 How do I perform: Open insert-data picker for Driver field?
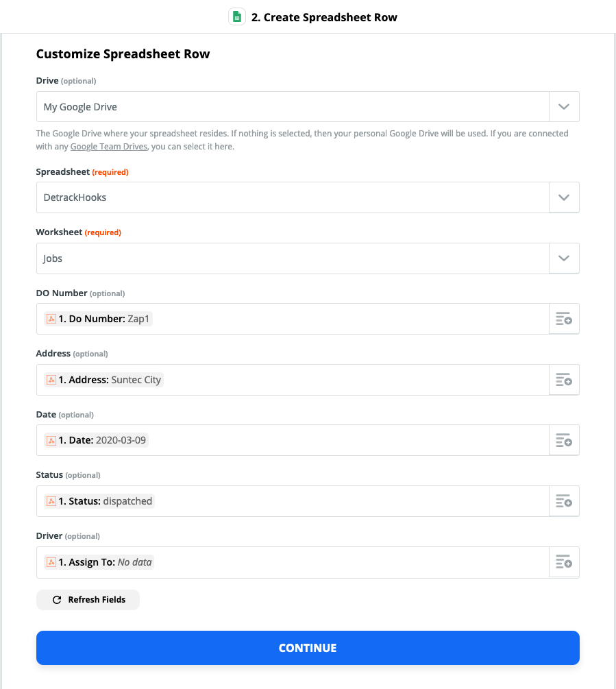[564, 562]
